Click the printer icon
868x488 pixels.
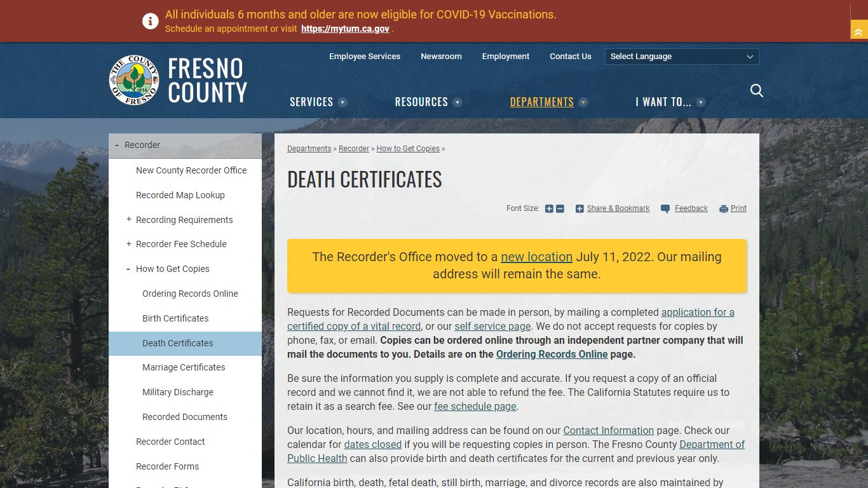(723, 208)
